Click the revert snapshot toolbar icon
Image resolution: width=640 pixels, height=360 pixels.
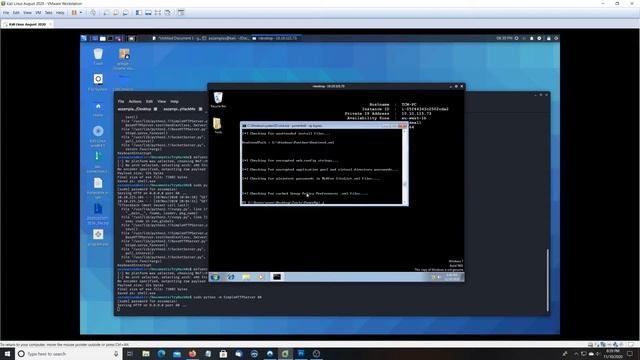(116, 13)
